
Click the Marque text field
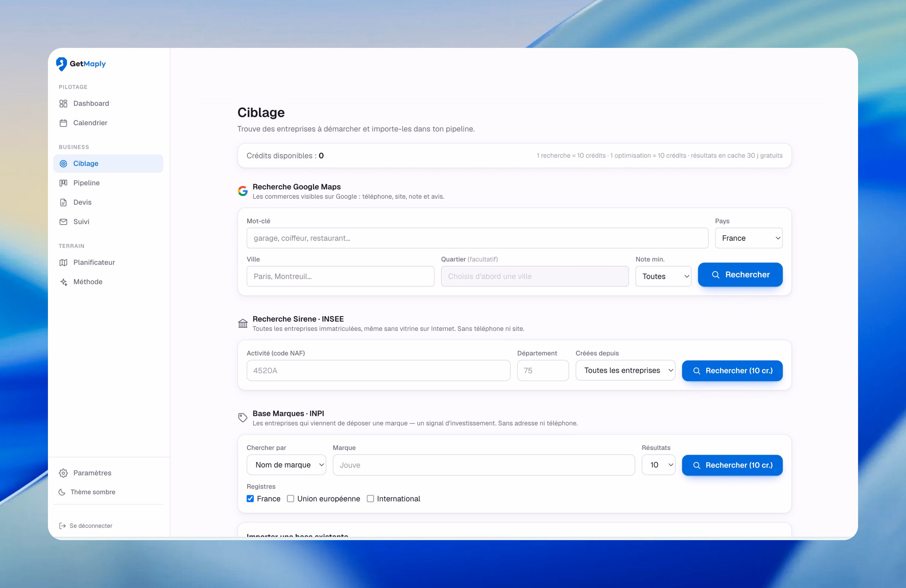[484, 465]
